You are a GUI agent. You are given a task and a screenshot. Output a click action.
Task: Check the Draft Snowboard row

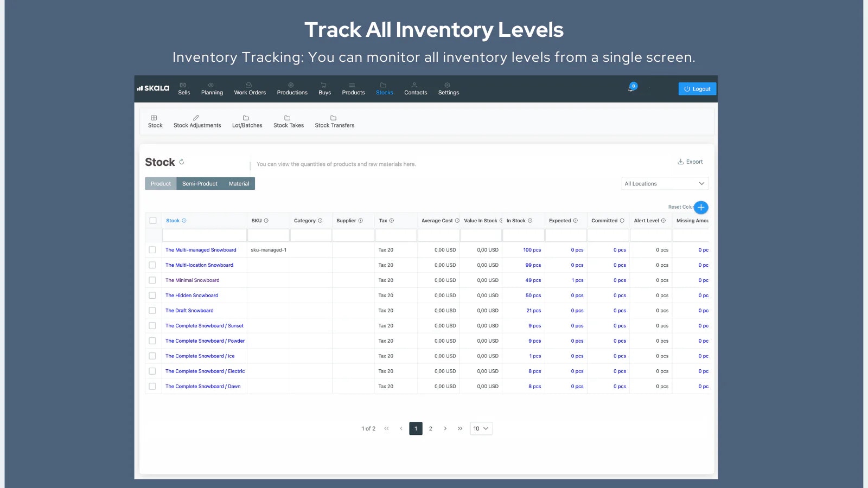[x=152, y=311]
